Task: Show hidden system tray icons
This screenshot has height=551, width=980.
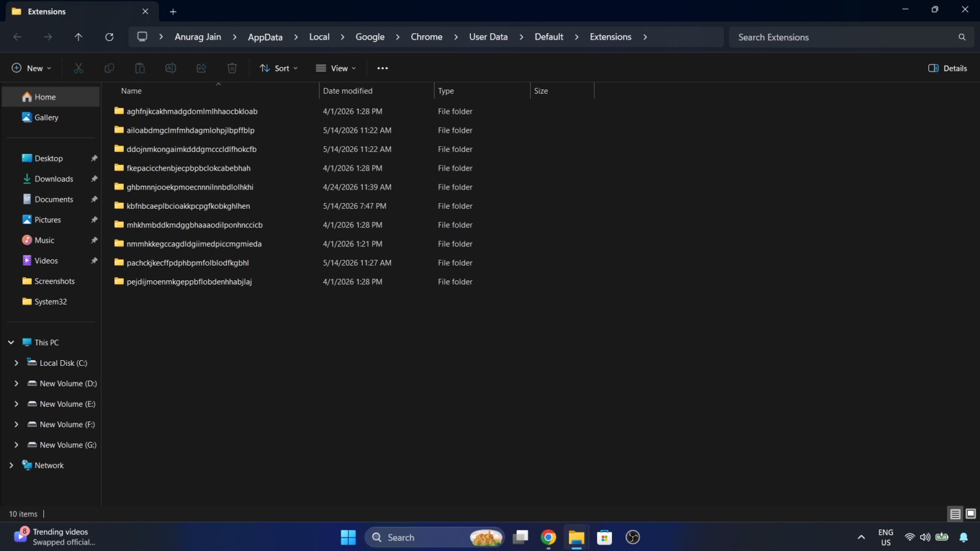Action: 861,538
